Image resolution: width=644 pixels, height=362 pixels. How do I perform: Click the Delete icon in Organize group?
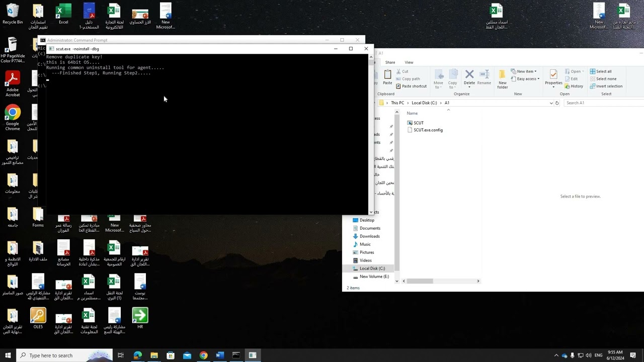(469, 77)
